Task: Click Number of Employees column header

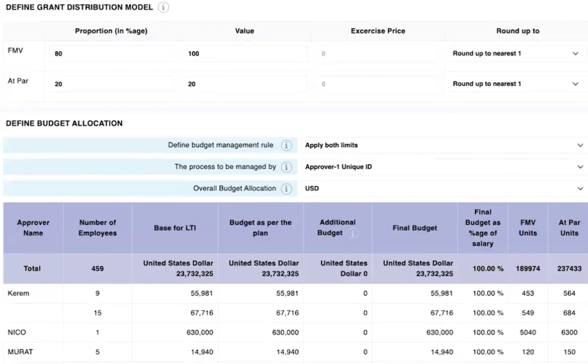Action: point(97,228)
